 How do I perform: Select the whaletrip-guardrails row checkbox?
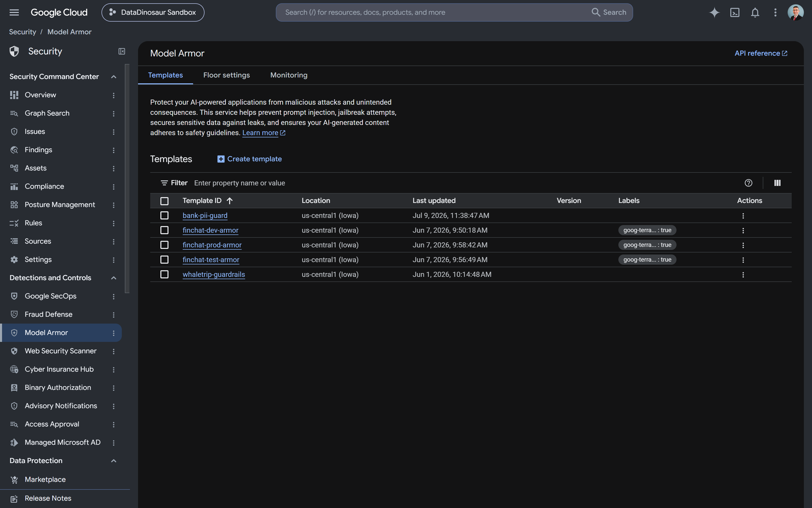(x=164, y=275)
